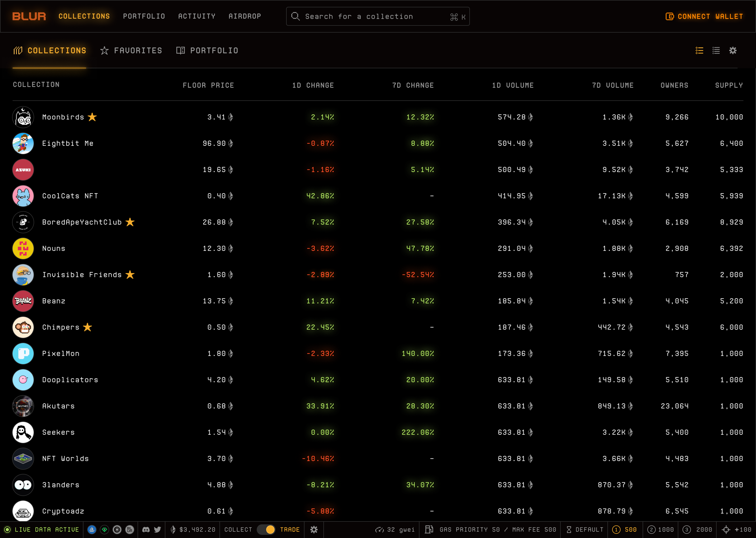Image resolution: width=756 pixels, height=538 pixels.
Task: Sort by the 7D CHANGE column header
Action: click(x=413, y=85)
